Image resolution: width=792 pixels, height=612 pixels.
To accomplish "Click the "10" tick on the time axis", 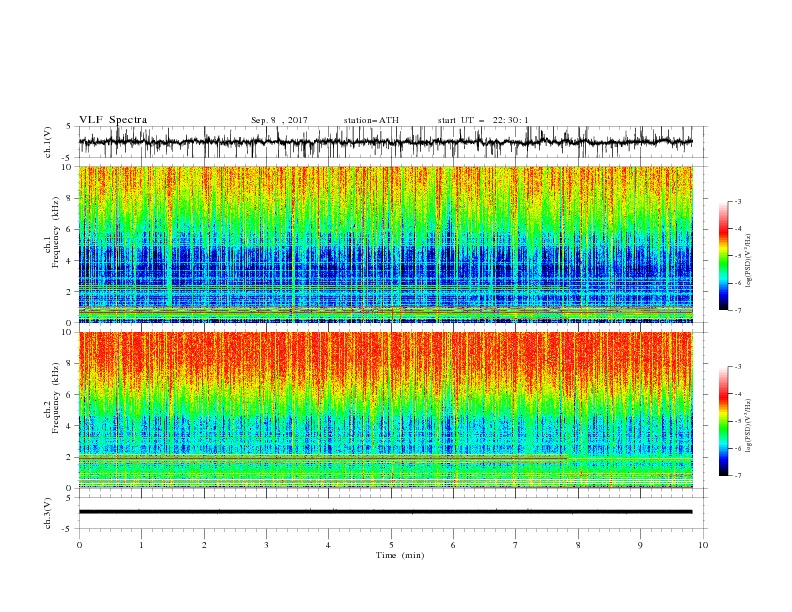I will coord(703,545).
